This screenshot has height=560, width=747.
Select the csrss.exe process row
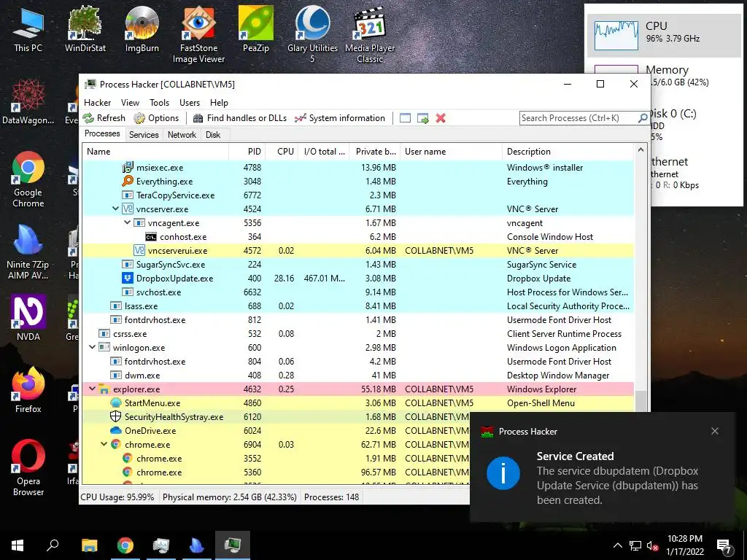point(358,333)
